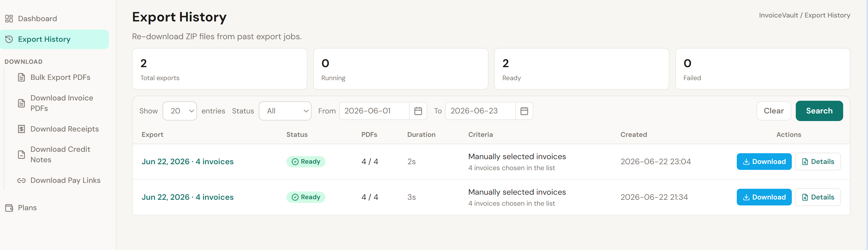The height and width of the screenshot is (250, 868).
Task: Click the Duration column header
Action: (x=421, y=134)
